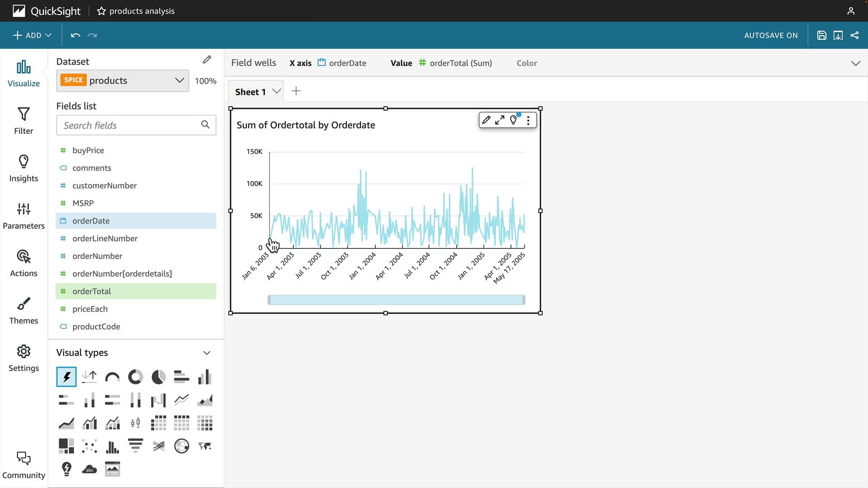Select the pie chart visual type
868x488 pixels.
[x=159, y=377]
